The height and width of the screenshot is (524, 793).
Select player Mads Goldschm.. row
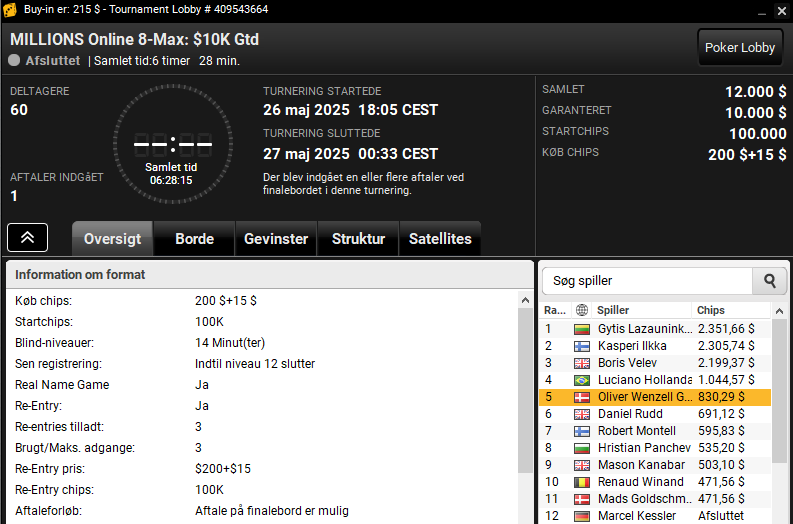(655, 499)
